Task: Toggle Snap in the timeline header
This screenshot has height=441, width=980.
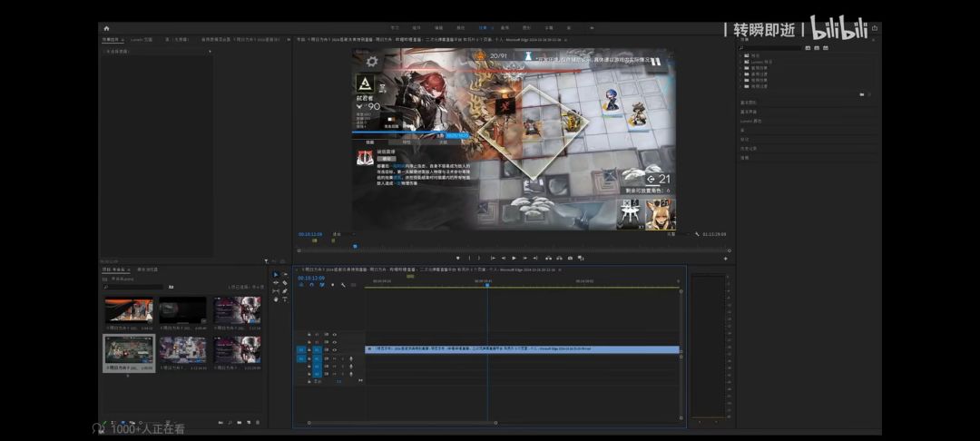Action: 312,285
